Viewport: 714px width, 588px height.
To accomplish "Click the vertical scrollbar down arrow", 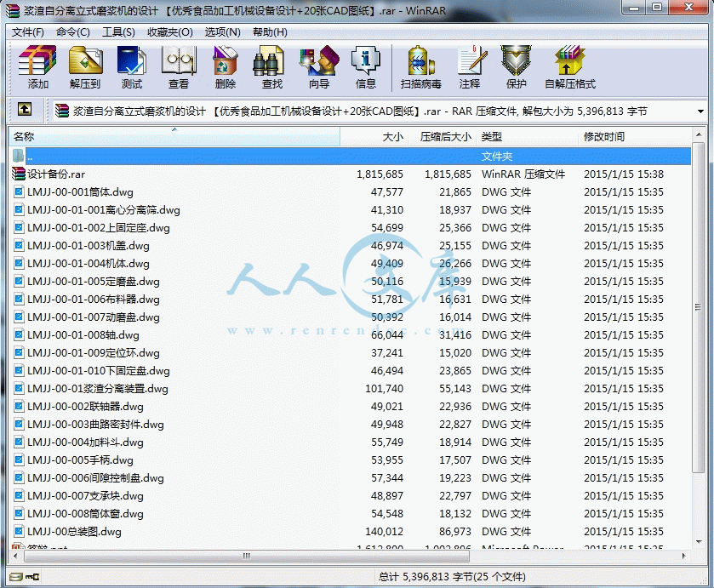I will pyautogui.click(x=698, y=541).
